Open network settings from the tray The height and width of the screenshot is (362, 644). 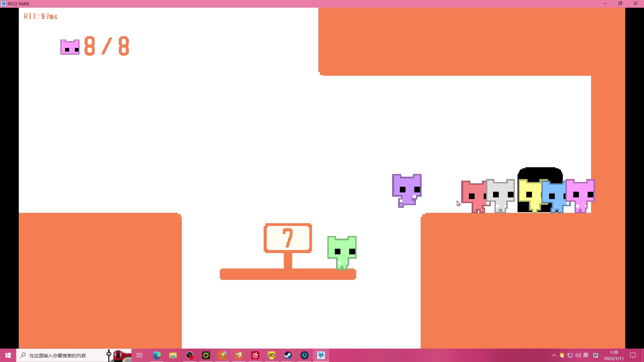(570, 355)
